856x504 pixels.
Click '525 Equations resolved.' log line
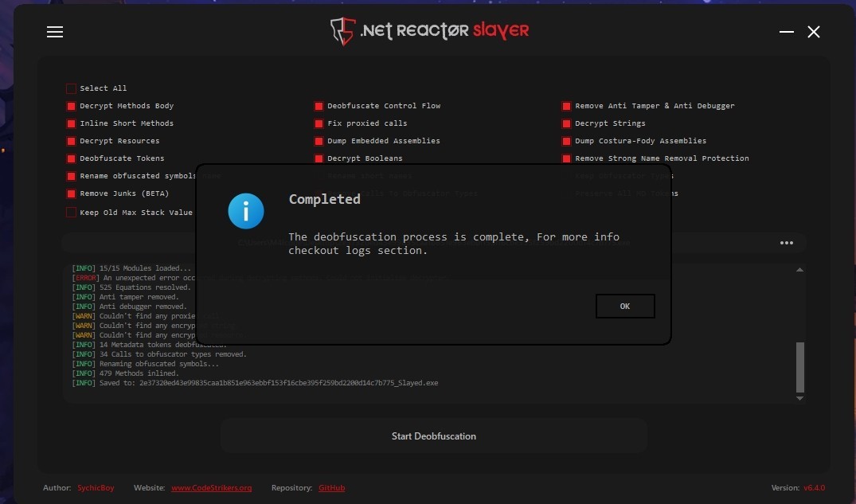point(131,287)
